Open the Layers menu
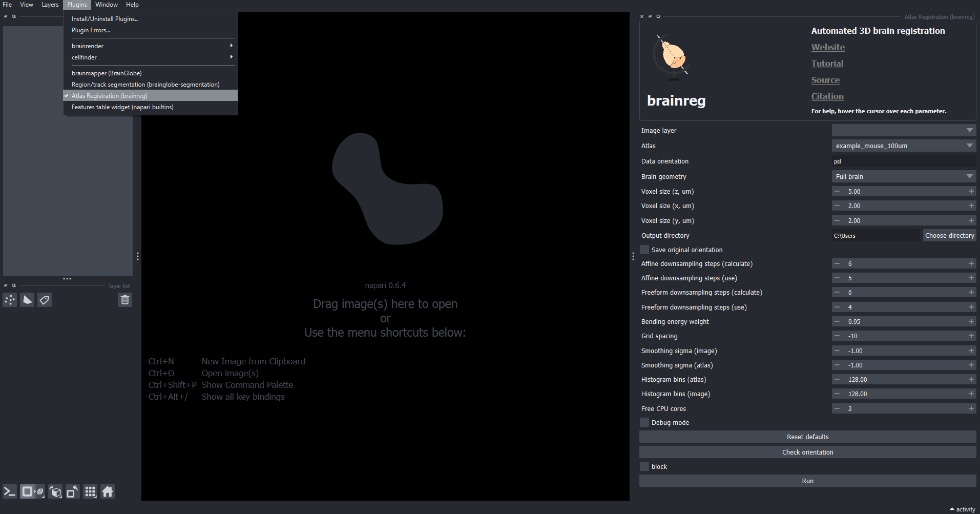 (x=50, y=5)
